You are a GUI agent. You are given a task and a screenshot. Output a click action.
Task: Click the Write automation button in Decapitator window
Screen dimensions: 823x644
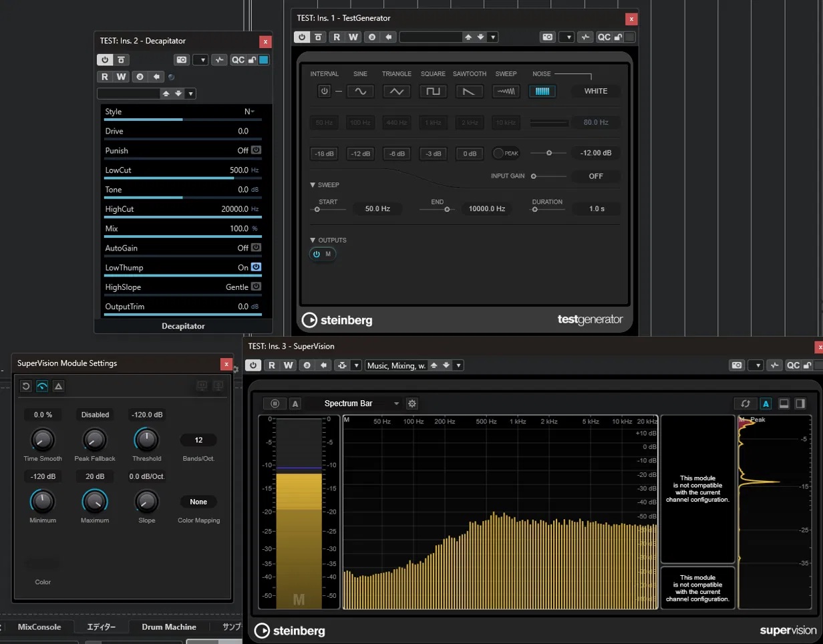(121, 77)
